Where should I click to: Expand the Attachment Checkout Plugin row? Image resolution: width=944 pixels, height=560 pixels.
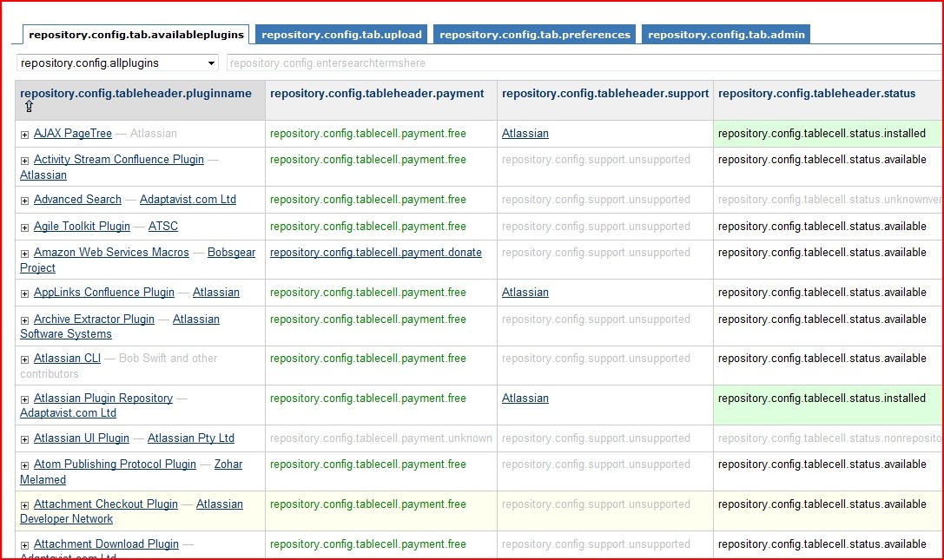click(24, 506)
